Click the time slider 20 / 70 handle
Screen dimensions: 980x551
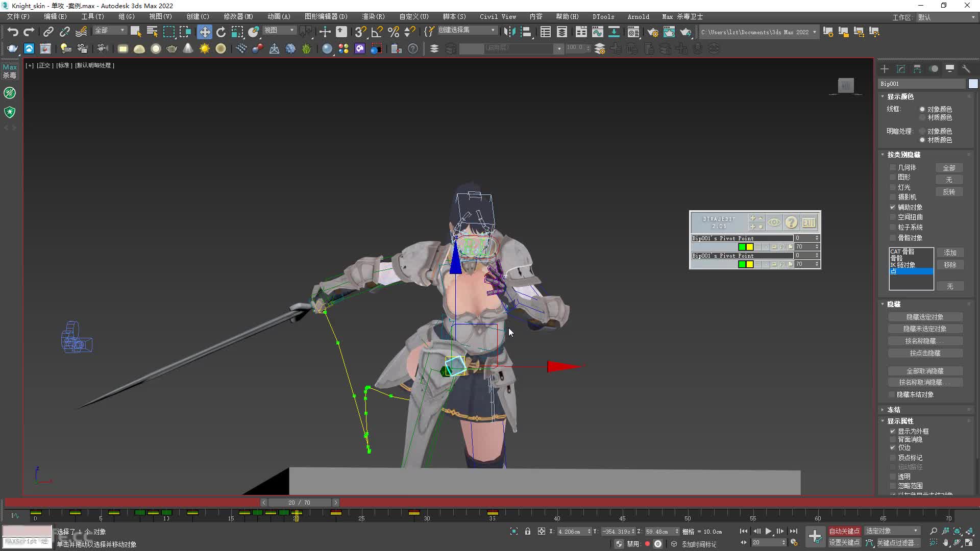tap(300, 503)
